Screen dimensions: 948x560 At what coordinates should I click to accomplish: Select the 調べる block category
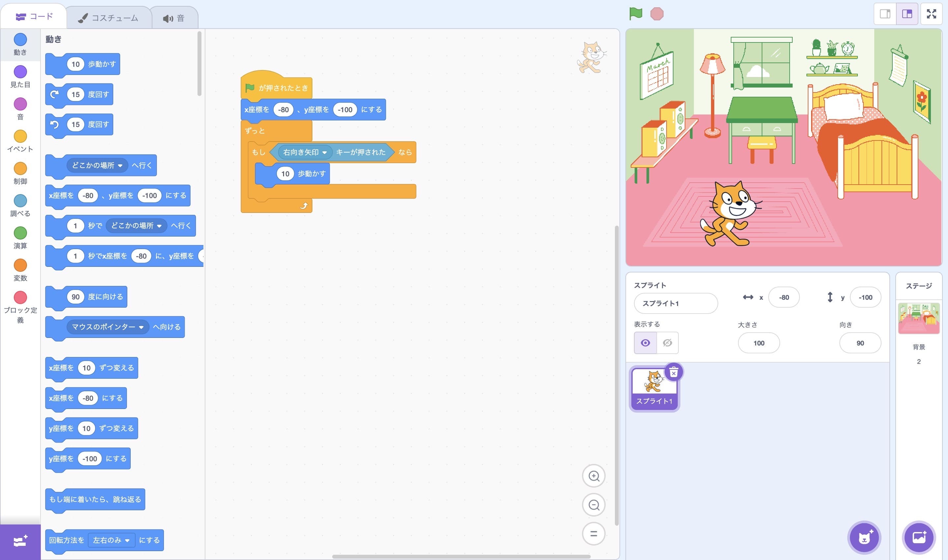tap(20, 206)
